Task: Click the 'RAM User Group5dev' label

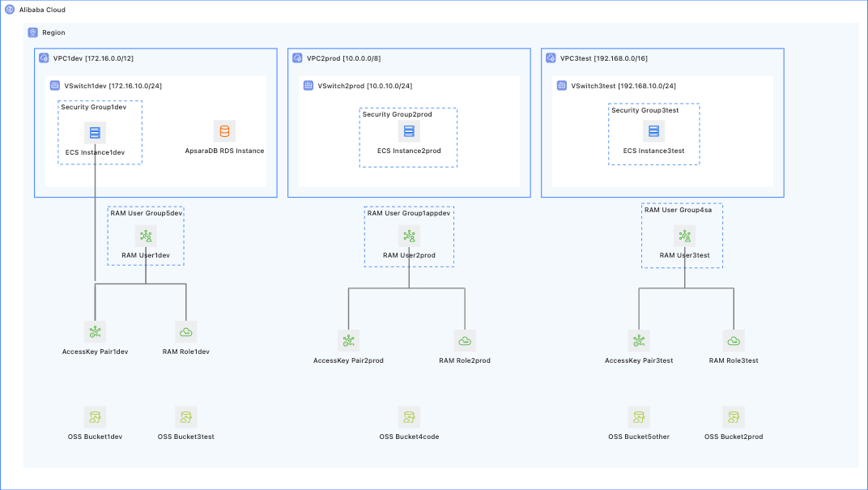Action: (146, 213)
